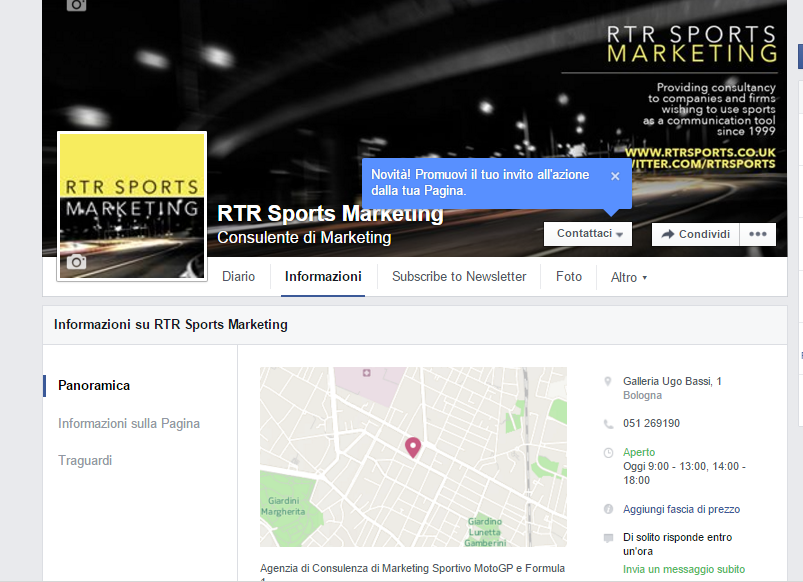Click the camera icon on the profile picture
803x582 pixels.
click(x=76, y=262)
